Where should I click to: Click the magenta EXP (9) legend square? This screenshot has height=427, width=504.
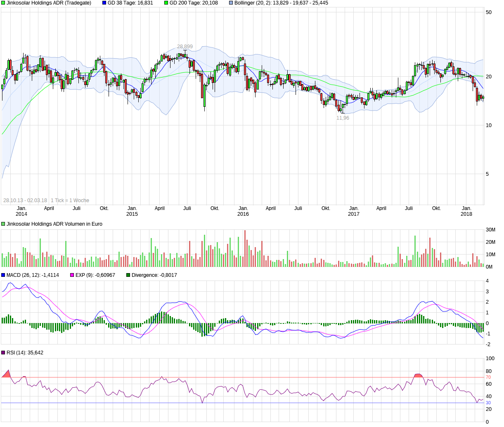tap(72, 275)
